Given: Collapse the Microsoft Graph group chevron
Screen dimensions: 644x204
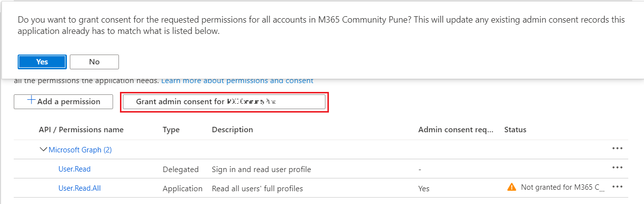Looking at the screenshot, I should 43,150.
